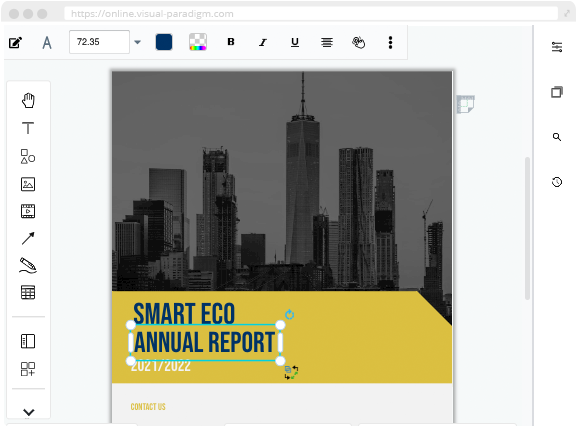Click the edit text pencil icon

[x=15, y=43]
